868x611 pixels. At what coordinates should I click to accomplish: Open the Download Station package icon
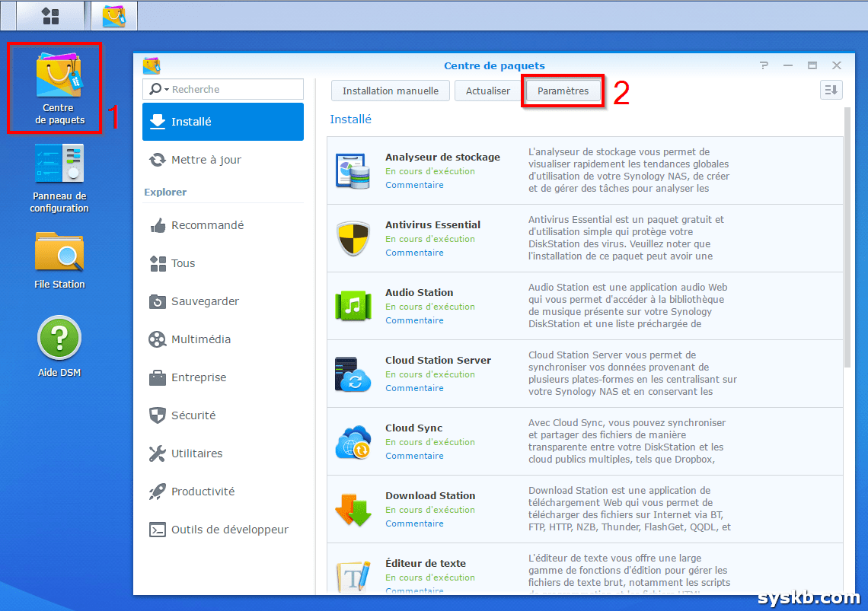(x=353, y=509)
